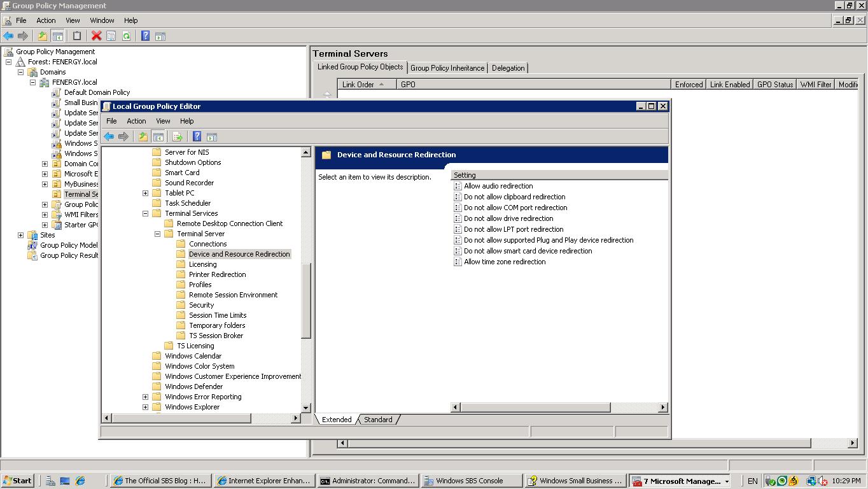Viewport: 868px width, 489px height.
Task: Open File menu in Local Group Policy Editor
Action: [x=111, y=121]
